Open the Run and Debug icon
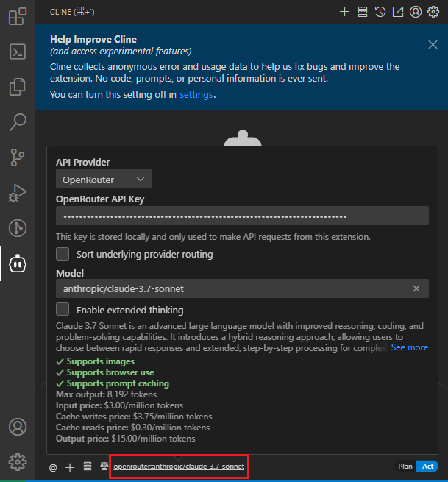This screenshot has height=482, width=448. (x=18, y=193)
